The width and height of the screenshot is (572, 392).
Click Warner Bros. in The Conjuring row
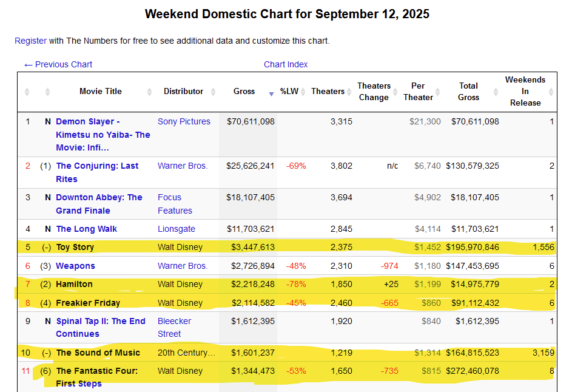click(183, 166)
